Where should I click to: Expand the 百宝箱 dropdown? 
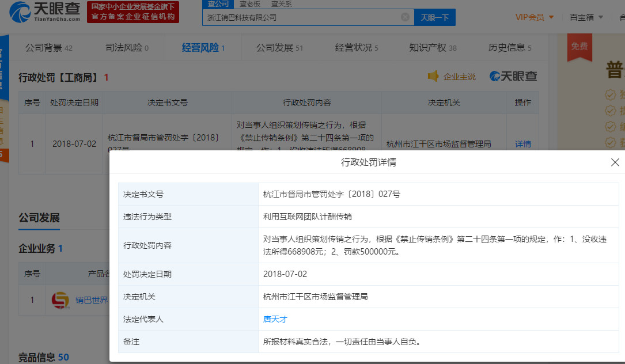point(586,17)
